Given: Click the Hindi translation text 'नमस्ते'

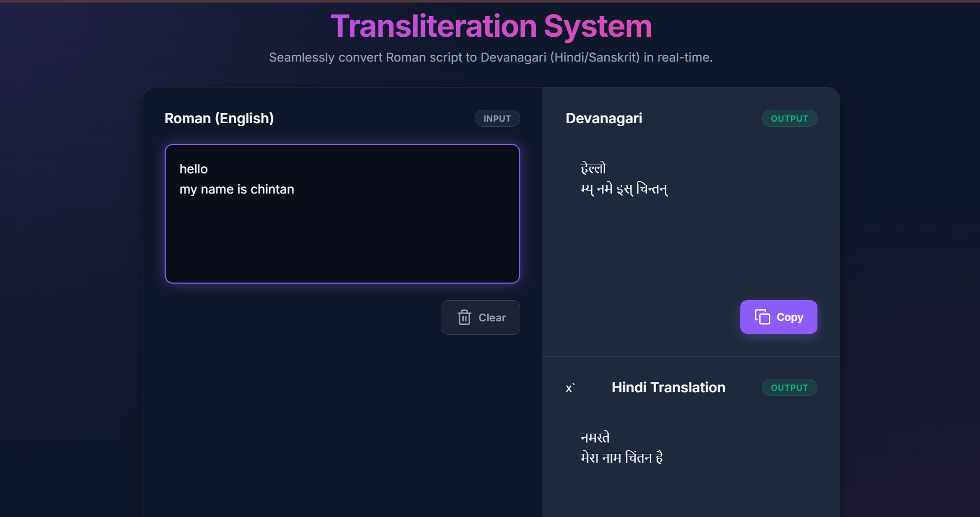Looking at the screenshot, I should pyautogui.click(x=594, y=437).
